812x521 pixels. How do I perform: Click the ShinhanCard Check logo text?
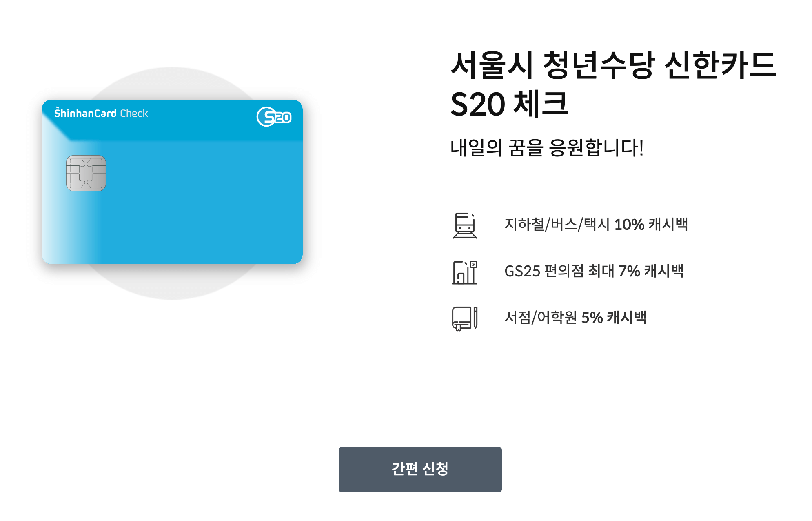coord(102,114)
